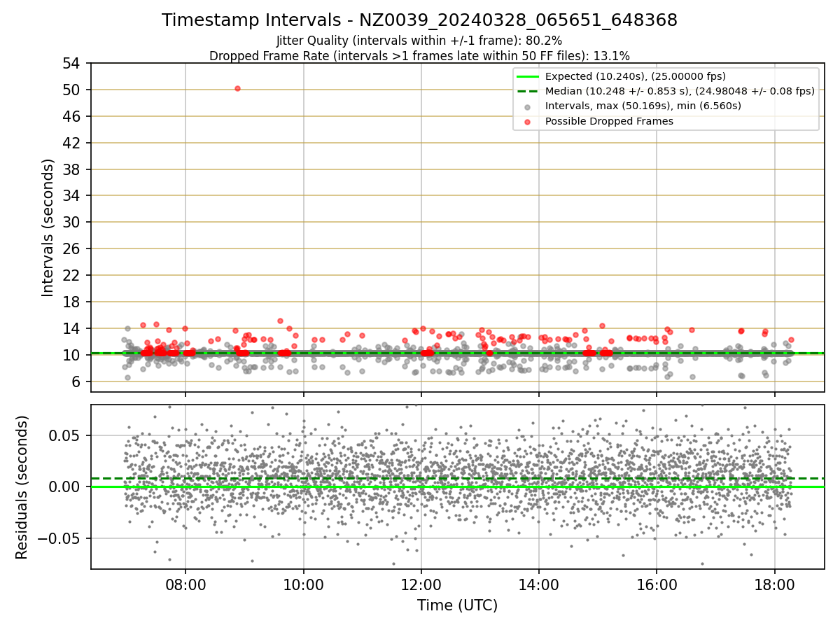This screenshot has height=630, width=840.
Task: Click the Time (UTC) axis label
Action: click(x=457, y=605)
